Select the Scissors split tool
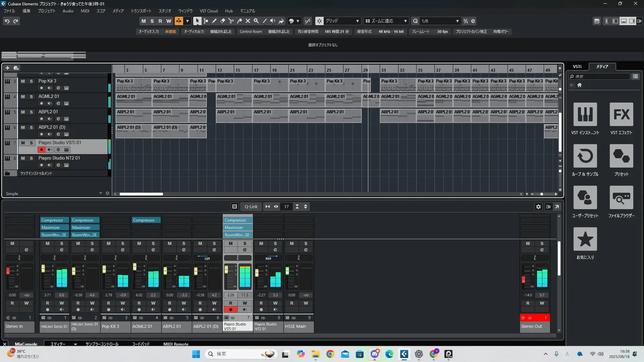 tap(231, 21)
